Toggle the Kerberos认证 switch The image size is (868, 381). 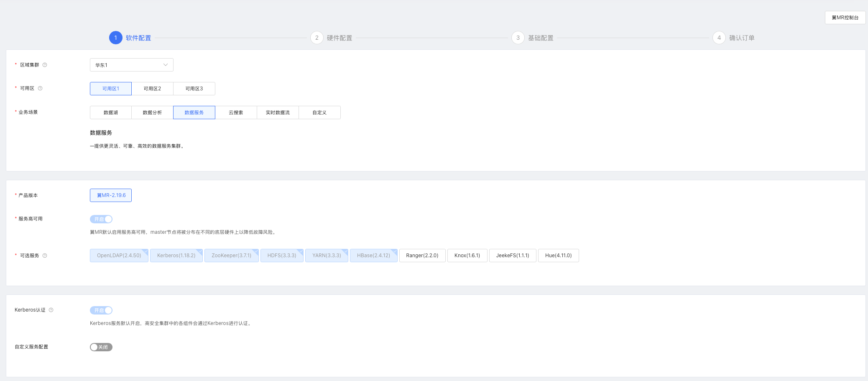[x=101, y=310]
